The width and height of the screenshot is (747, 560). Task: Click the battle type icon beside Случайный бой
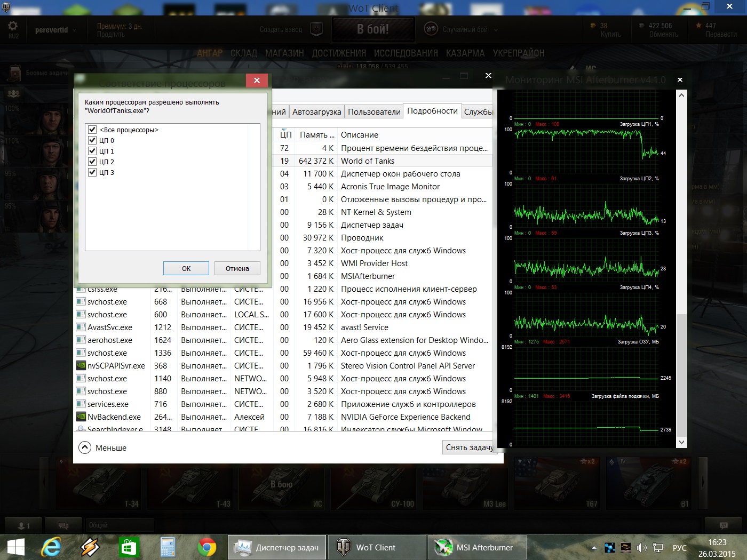pos(431,29)
